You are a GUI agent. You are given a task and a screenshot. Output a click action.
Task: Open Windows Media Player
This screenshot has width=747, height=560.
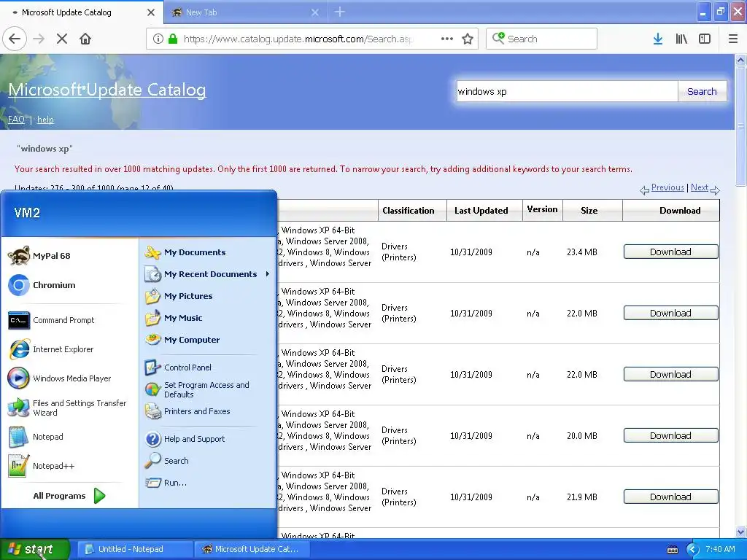[69, 378]
